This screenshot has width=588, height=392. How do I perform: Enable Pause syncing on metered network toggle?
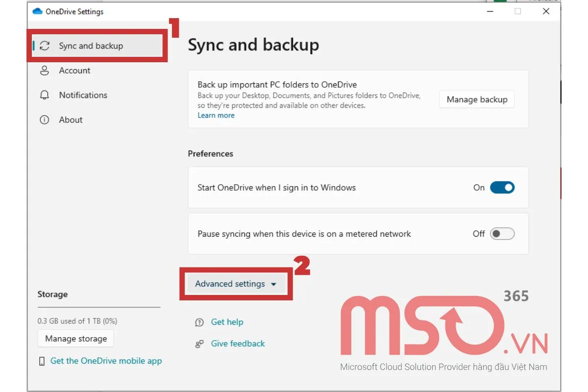click(502, 234)
